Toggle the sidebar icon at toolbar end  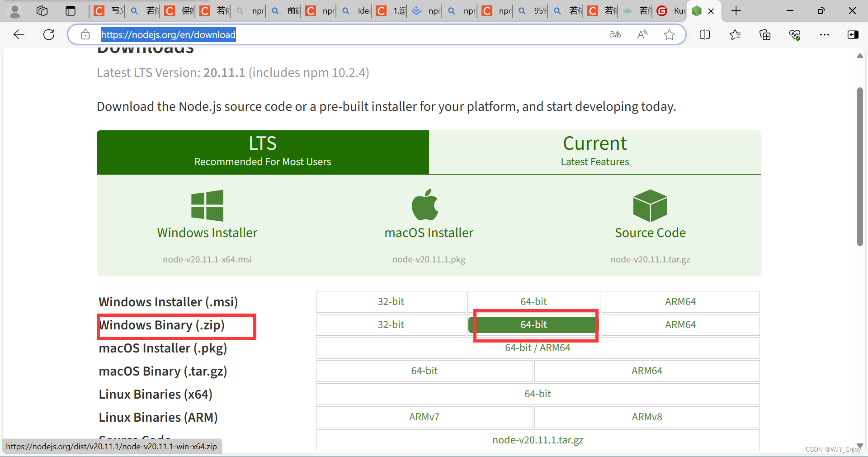tap(853, 34)
